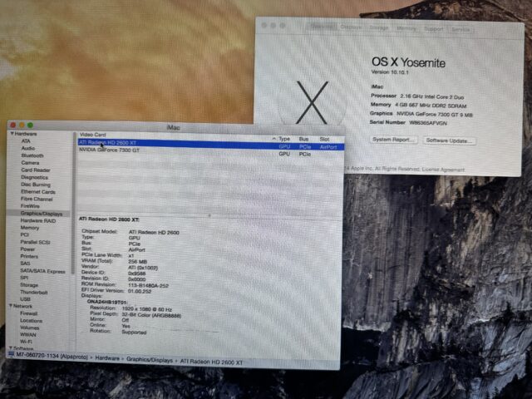
Task: Click the VRAM value 256 MB
Action: [x=137, y=262]
